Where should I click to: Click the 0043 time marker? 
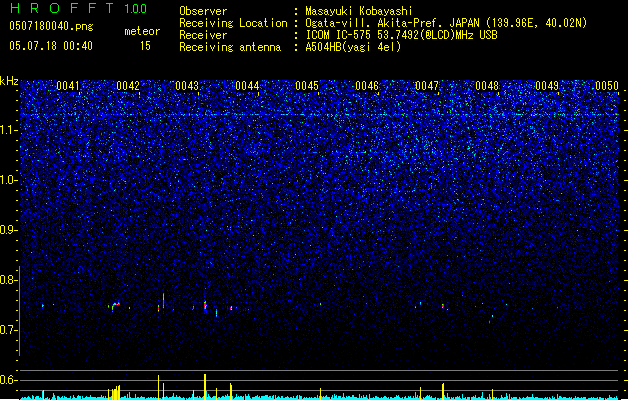[187, 86]
